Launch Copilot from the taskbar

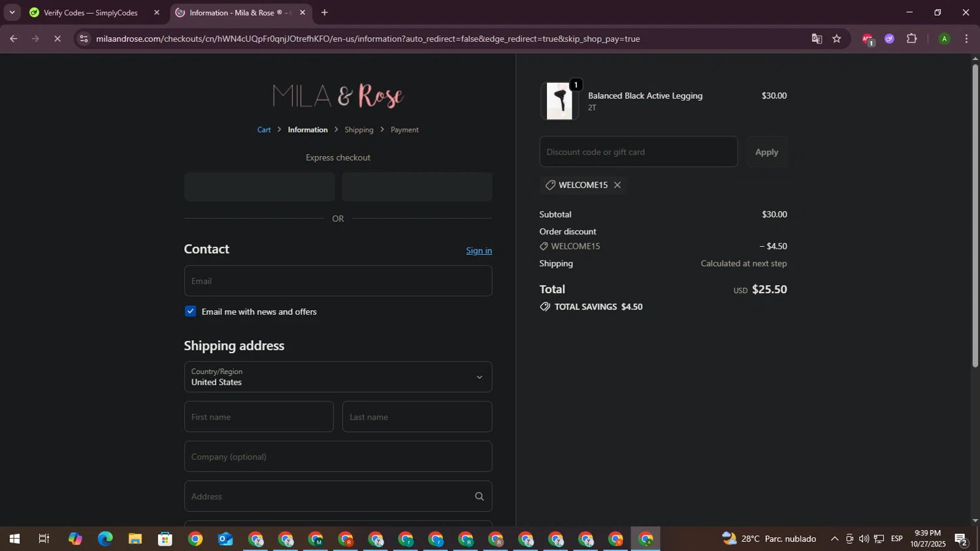[75, 539]
